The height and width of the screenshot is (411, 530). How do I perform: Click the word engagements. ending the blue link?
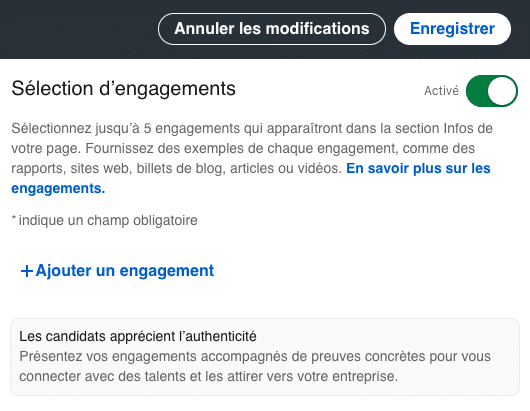coord(58,188)
